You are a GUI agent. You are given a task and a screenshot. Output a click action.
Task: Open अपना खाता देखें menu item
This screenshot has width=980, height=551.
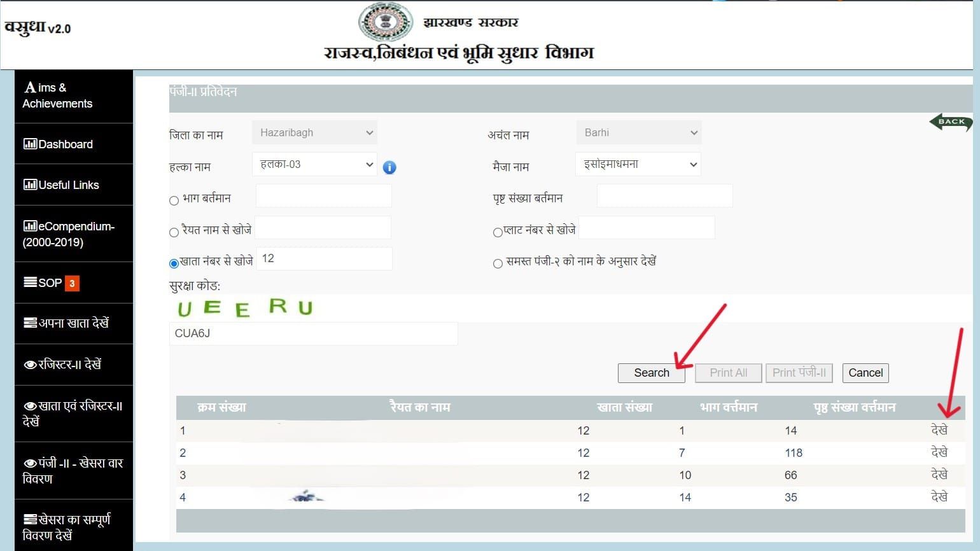pos(74,323)
